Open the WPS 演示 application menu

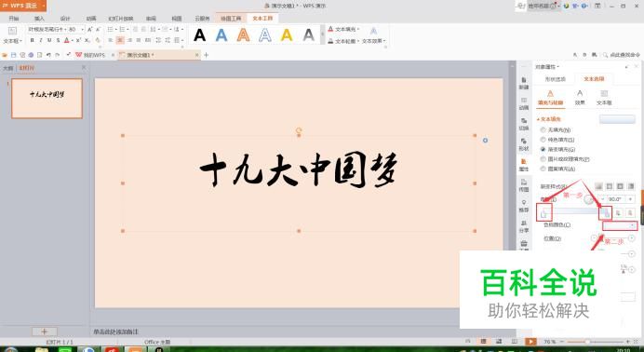tap(23, 6)
